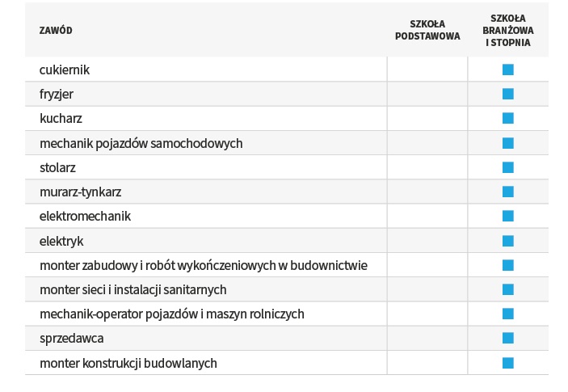Select the blue square for sprzedawca
568x392 pixels.
pyautogui.click(x=508, y=338)
